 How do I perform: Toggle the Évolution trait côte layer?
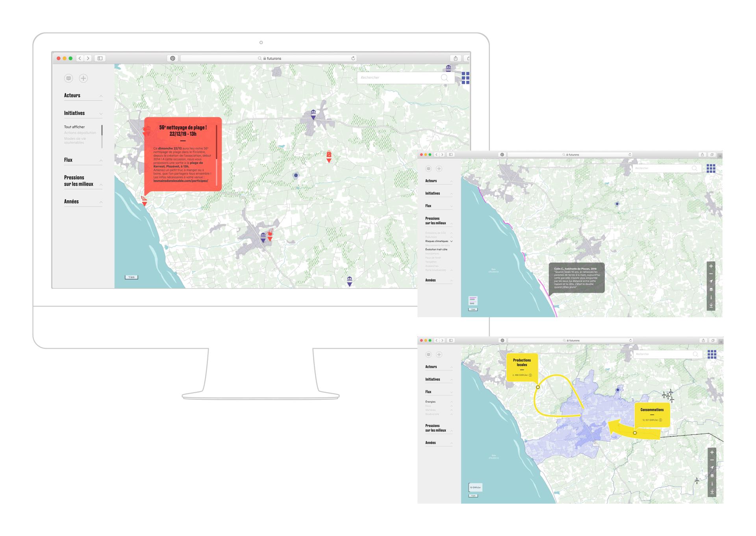pos(436,249)
